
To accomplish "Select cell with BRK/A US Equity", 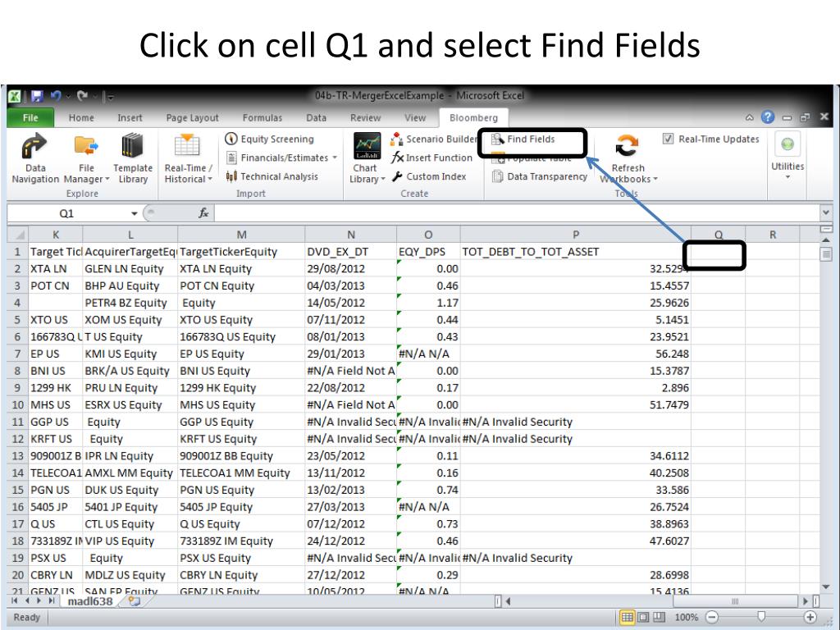I will point(130,371).
